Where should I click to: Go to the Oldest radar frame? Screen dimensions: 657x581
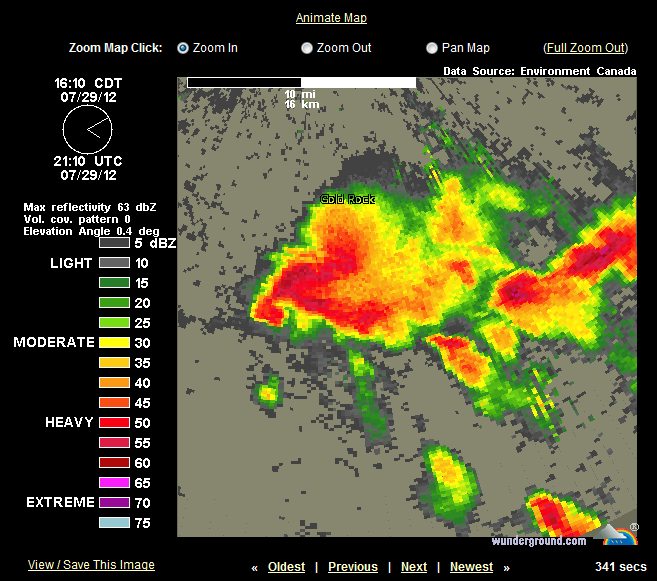point(287,567)
